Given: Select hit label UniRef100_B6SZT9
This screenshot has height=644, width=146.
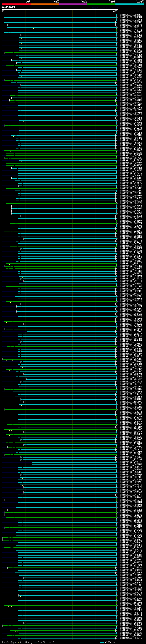Looking at the screenshot, I should tap(131, 82).
